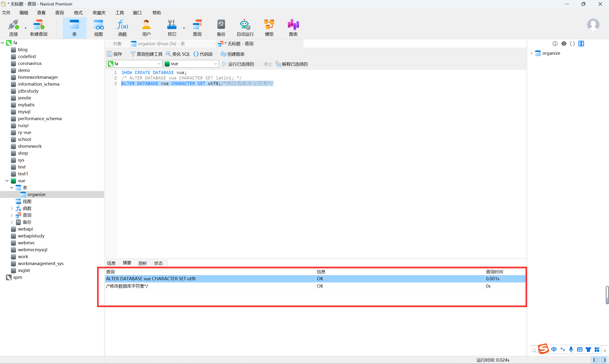The width and height of the screenshot is (609, 364).
Task: Select the coronavirus database in tree
Action: pyautogui.click(x=30, y=63)
